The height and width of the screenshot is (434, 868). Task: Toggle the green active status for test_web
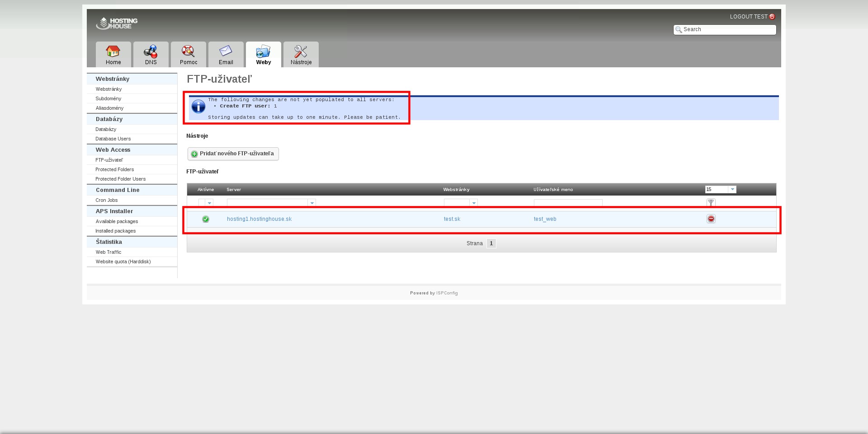click(x=206, y=219)
